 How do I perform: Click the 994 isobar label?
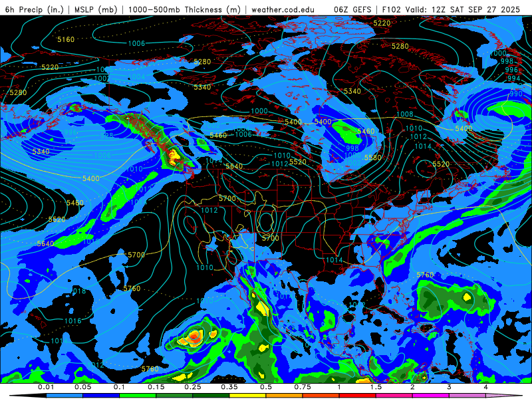pyautogui.click(x=513, y=78)
